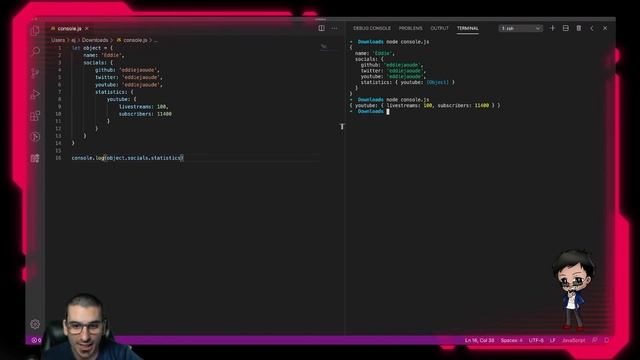
Task: Open the Manage settings gear
Action: [35, 324]
